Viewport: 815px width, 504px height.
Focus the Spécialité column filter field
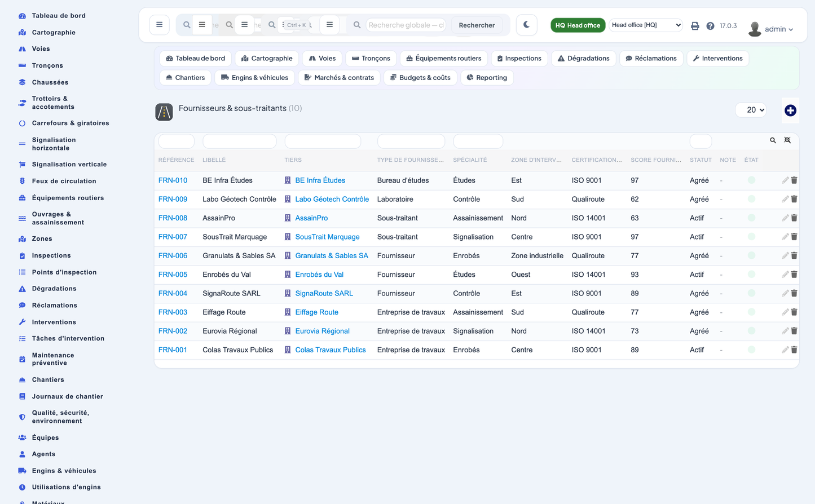point(478,141)
